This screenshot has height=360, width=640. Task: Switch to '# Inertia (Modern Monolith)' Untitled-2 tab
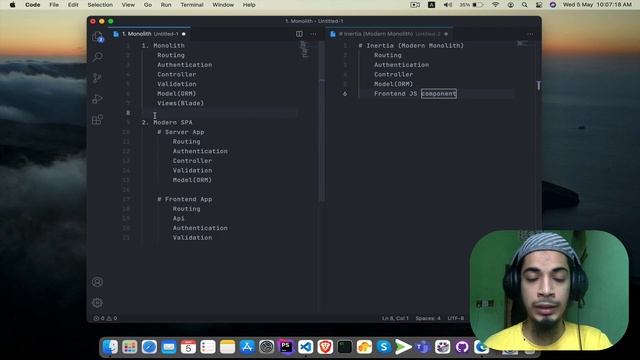click(390, 34)
